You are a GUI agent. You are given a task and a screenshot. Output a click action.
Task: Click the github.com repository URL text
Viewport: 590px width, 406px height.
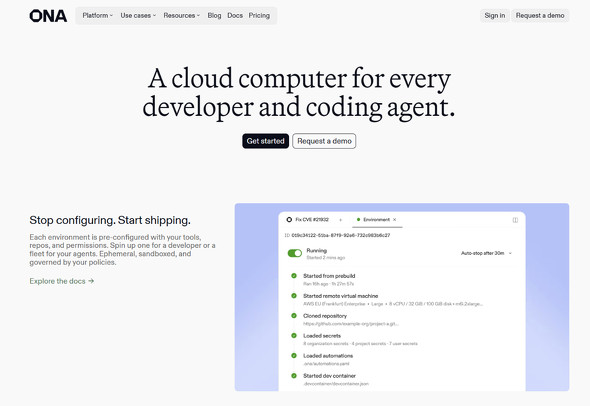click(x=351, y=324)
